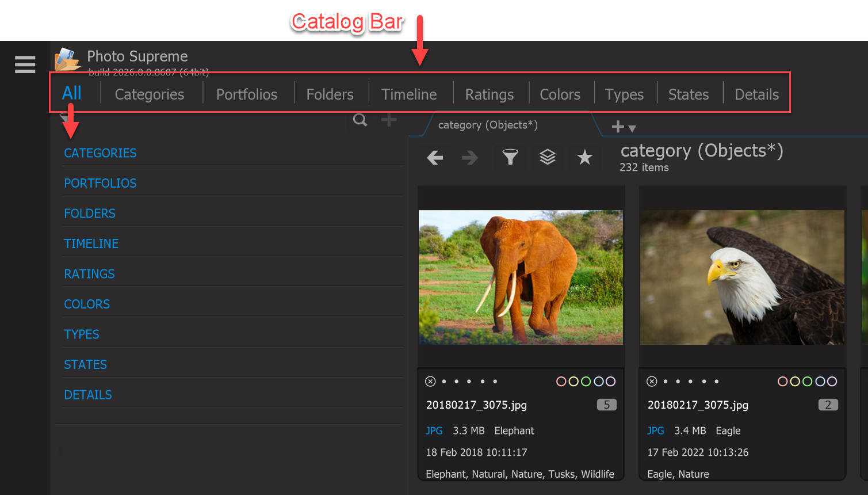Click the stacked layers icon
The width and height of the screenshot is (868, 495).
(548, 157)
